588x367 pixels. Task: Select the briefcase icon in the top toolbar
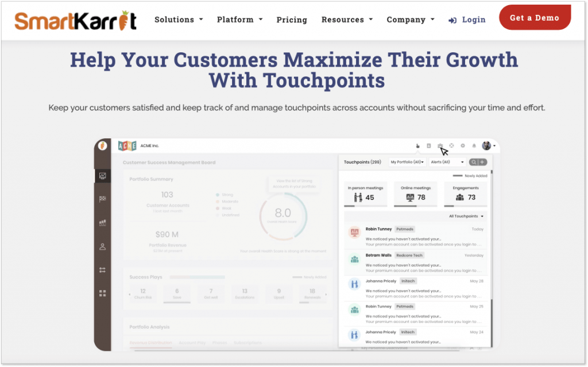440,145
